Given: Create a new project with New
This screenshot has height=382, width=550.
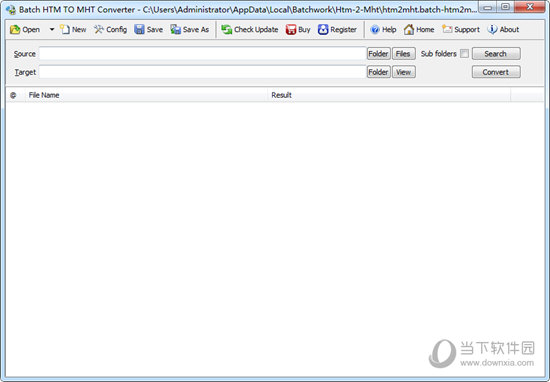Looking at the screenshot, I should click(73, 30).
